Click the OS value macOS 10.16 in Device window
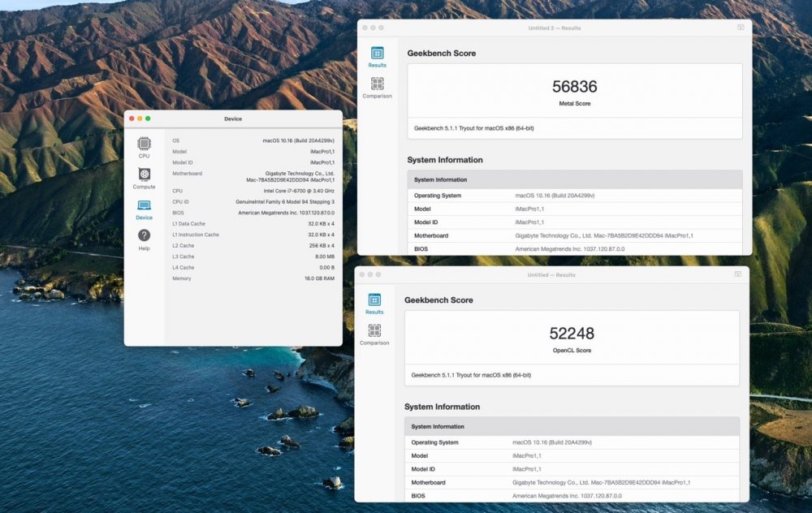Image resolution: width=812 pixels, height=513 pixels. click(x=298, y=140)
